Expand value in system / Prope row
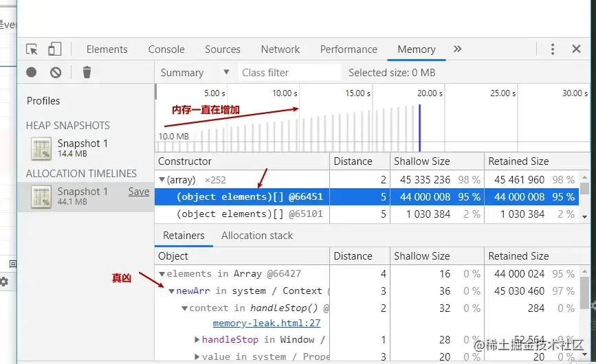 coord(197,356)
